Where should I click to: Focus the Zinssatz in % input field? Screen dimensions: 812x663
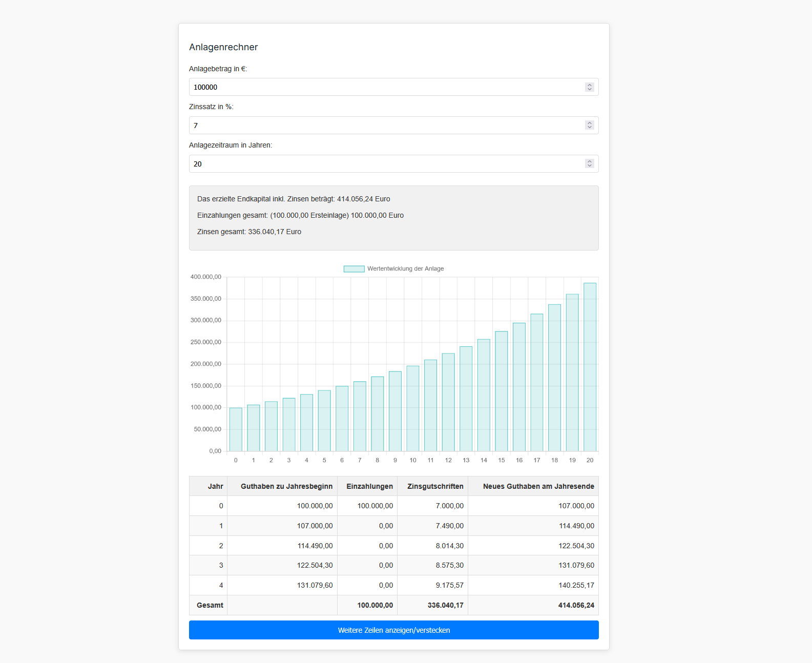point(384,126)
